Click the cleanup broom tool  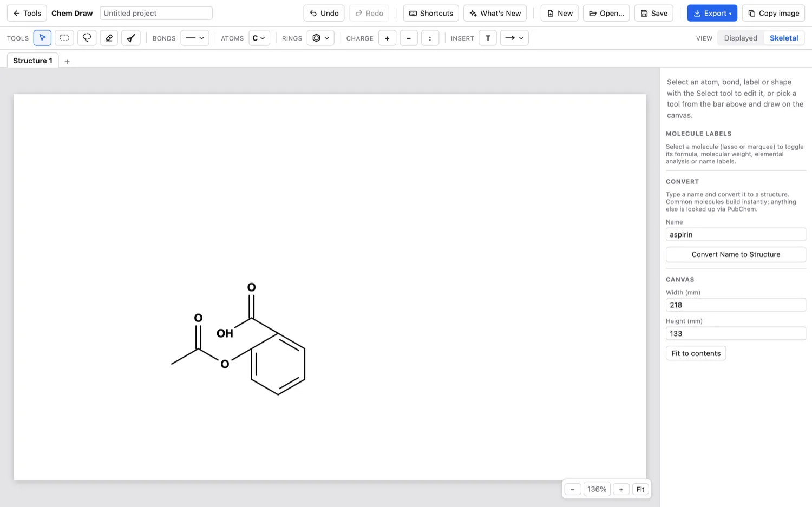click(x=131, y=38)
